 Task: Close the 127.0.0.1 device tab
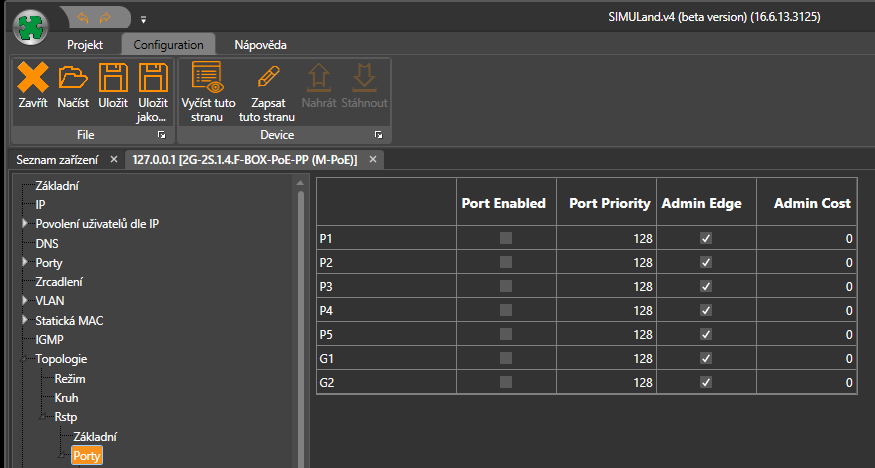373,160
